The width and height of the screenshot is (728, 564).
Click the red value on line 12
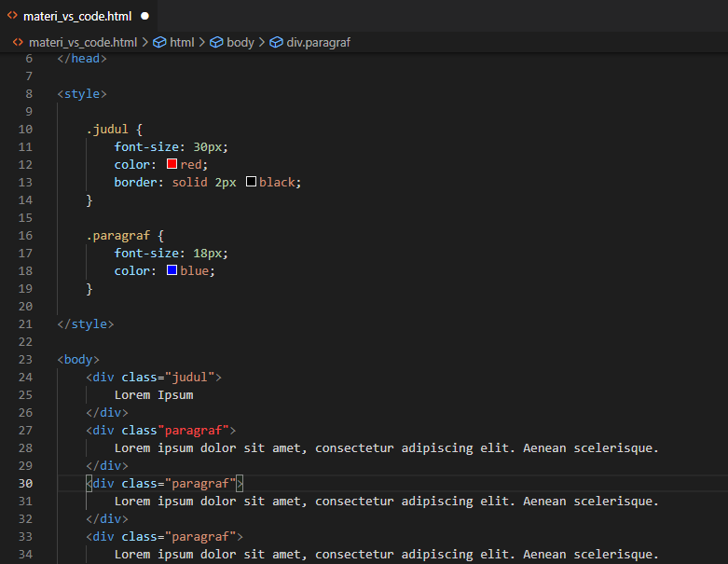190,165
